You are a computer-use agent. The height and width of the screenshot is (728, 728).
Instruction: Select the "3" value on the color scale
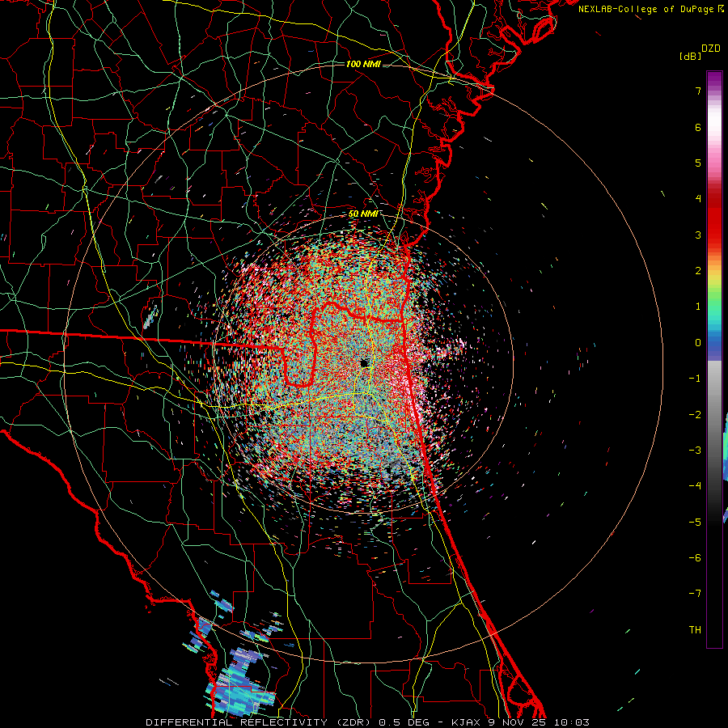pyautogui.click(x=698, y=235)
